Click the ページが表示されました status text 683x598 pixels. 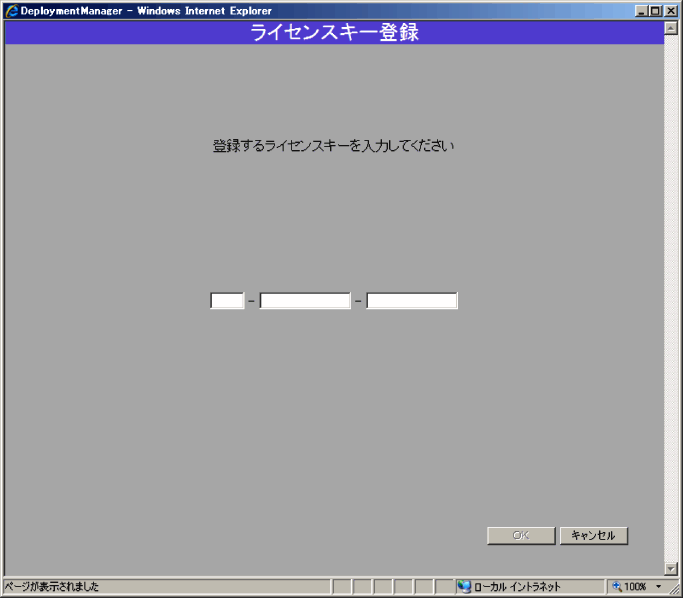(52, 587)
